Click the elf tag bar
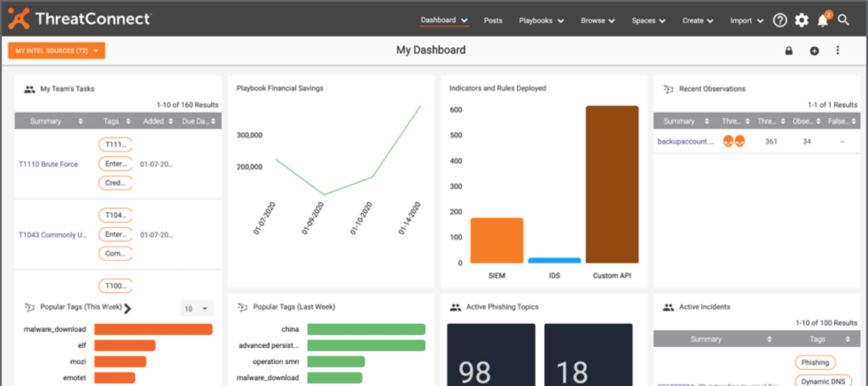868x386 pixels. coord(125,345)
